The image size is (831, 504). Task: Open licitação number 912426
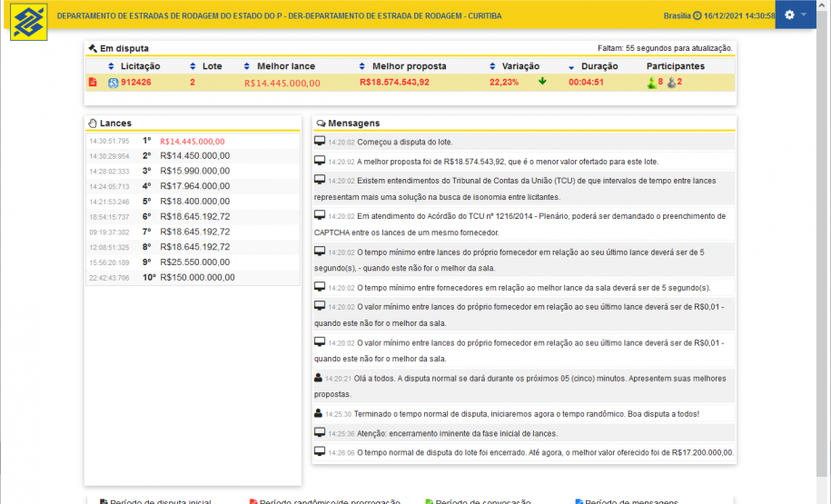[x=136, y=83]
